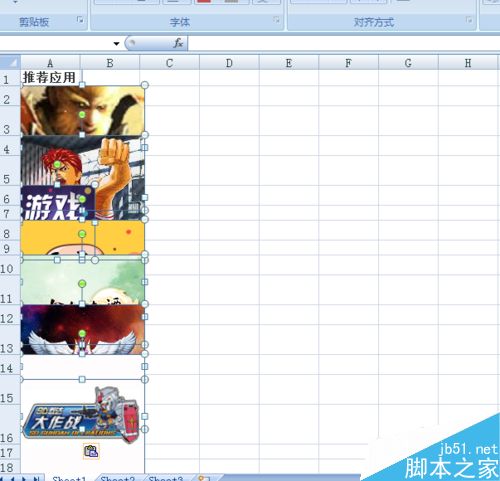Click the 剪贴板 group label

tap(34, 22)
